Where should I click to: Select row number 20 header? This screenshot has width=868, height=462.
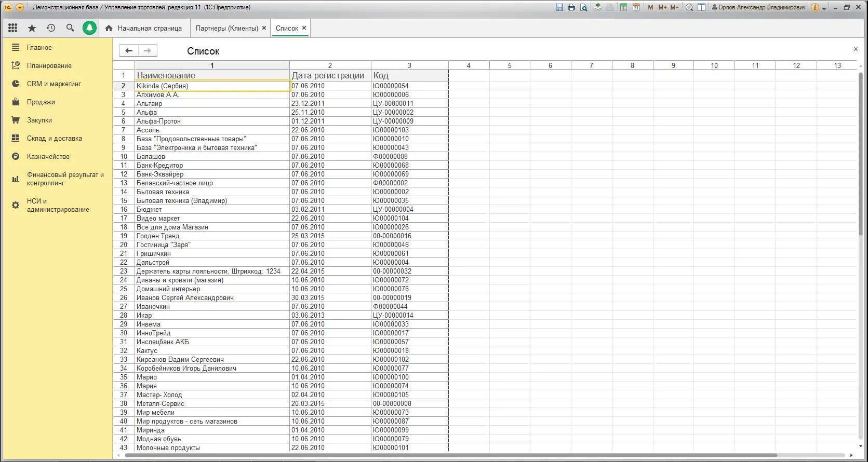tap(124, 244)
